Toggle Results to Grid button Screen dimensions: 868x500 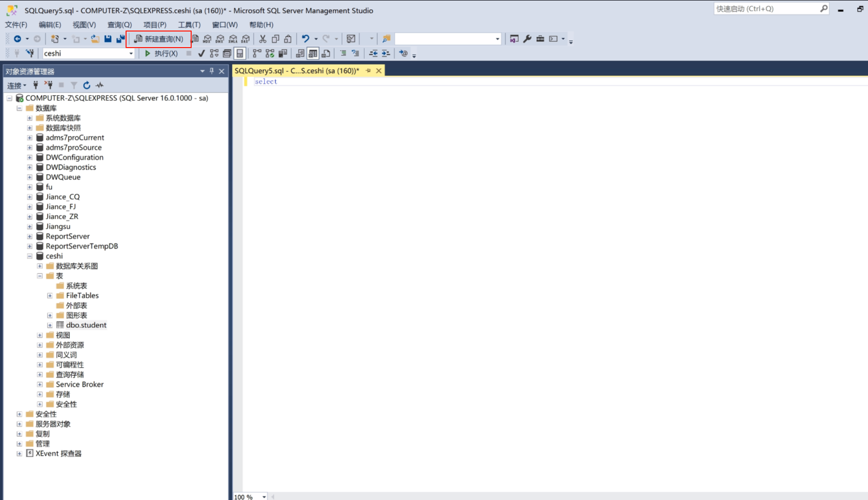[313, 53]
